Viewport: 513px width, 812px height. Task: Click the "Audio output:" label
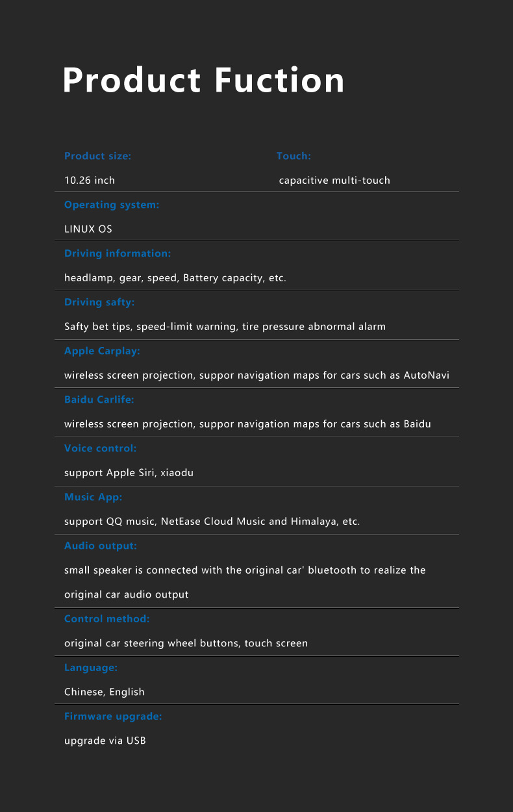(x=101, y=546)
